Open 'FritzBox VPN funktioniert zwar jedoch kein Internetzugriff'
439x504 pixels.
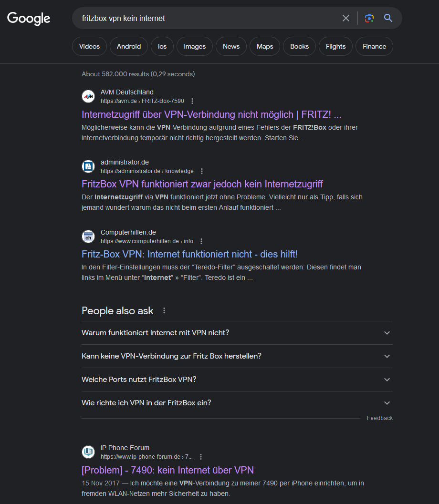202,184
